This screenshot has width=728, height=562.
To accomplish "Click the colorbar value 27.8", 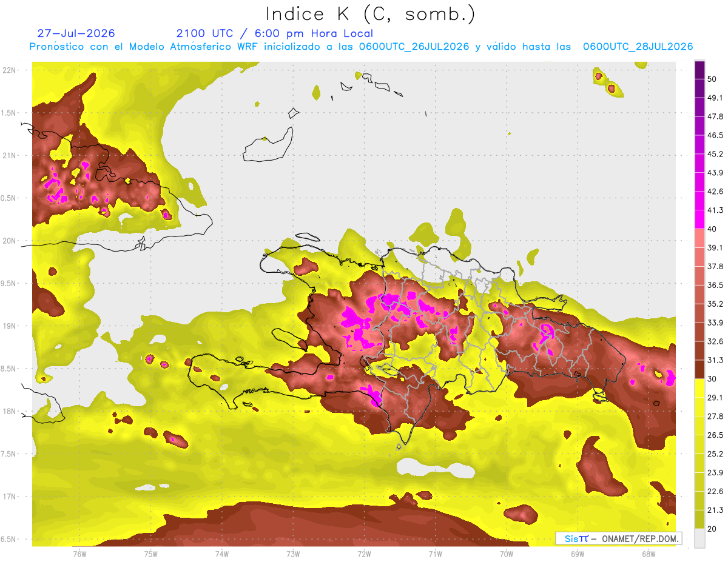I will pos(715,416).
